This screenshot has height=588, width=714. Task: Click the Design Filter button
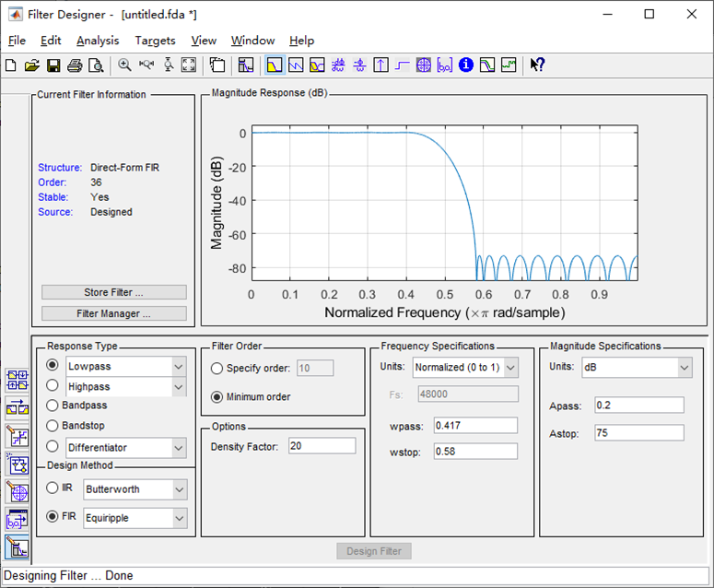(374, 551)
